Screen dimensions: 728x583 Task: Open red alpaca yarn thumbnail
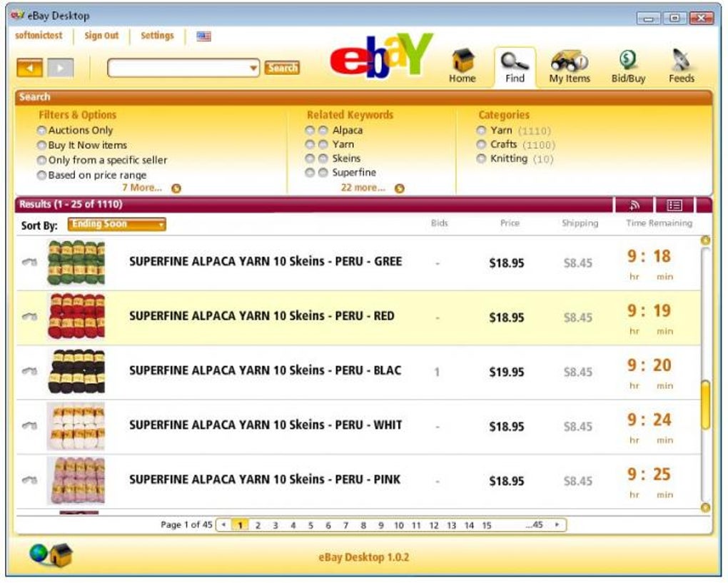pos(76,317)
